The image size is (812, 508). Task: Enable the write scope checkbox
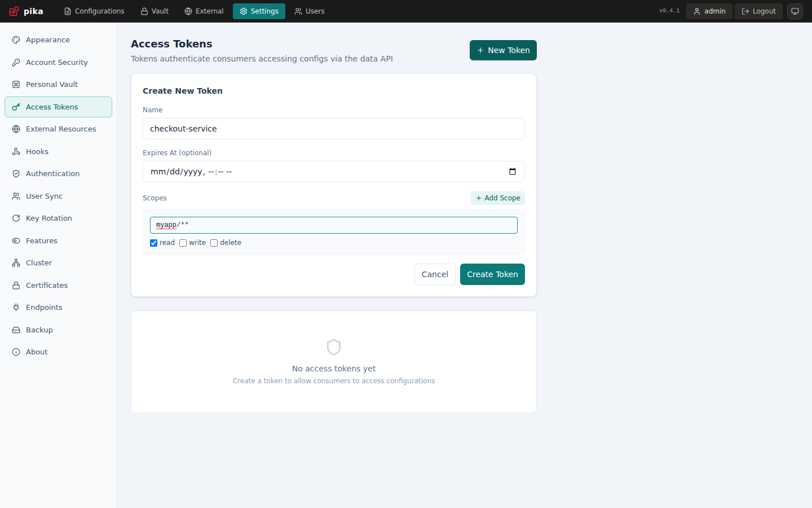click(x=183, y=243)
